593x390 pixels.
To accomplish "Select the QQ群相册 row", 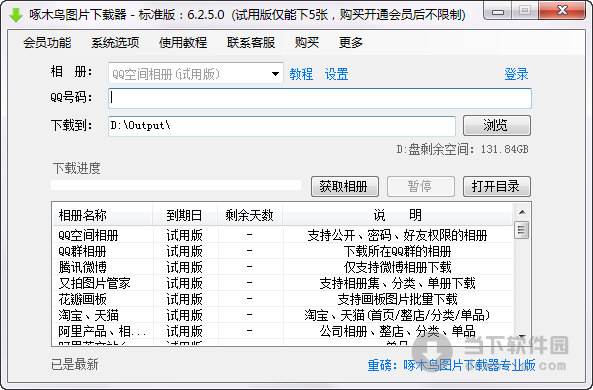I will [x=283, y=251].
